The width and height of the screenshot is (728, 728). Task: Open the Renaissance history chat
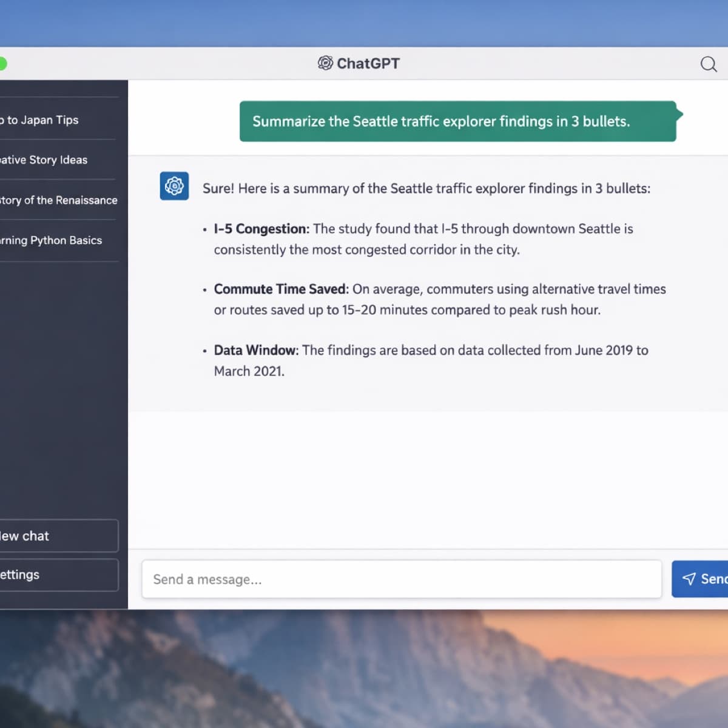point(58,200)
